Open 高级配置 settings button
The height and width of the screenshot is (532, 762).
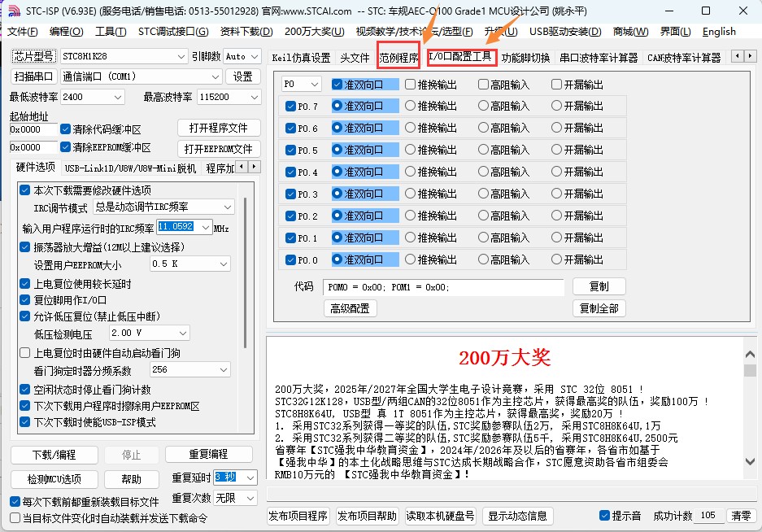(350, 308)
